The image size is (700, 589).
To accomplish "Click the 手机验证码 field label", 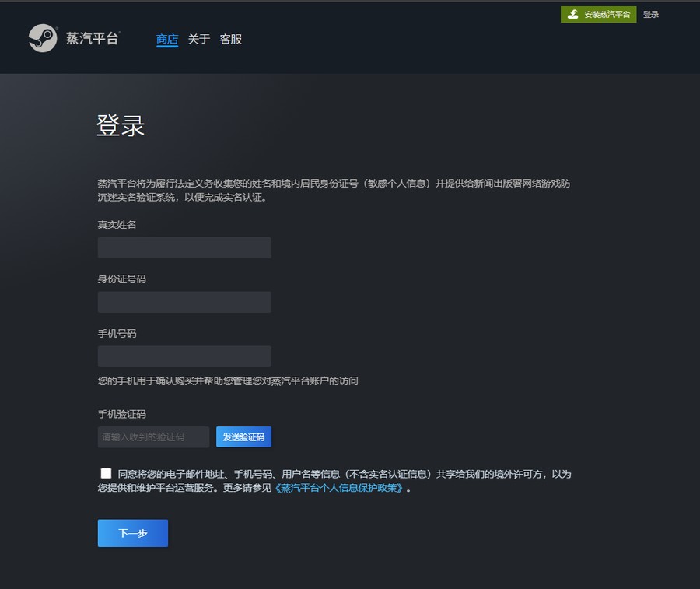I will coord(122,414).
